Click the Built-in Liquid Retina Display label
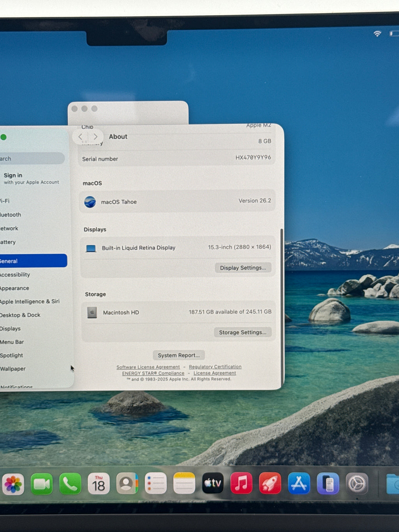399x532 pixels. click(139, 248)
